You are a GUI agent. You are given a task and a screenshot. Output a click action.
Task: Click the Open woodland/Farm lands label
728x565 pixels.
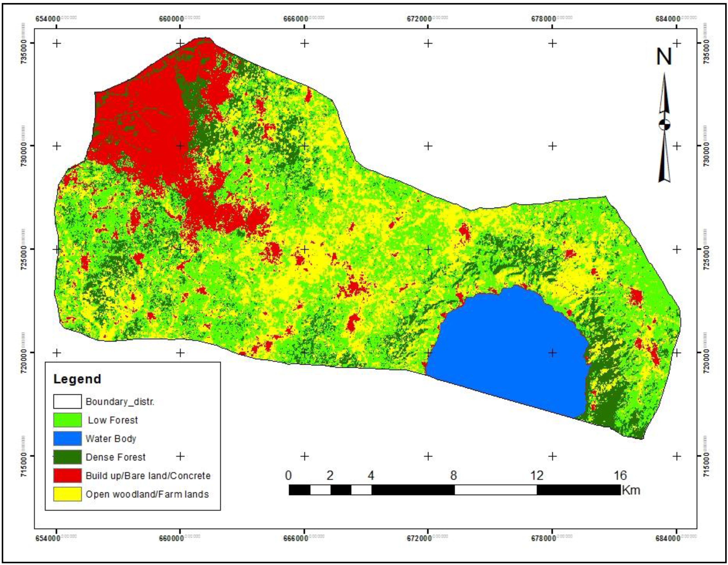click(x=147, y=494)
